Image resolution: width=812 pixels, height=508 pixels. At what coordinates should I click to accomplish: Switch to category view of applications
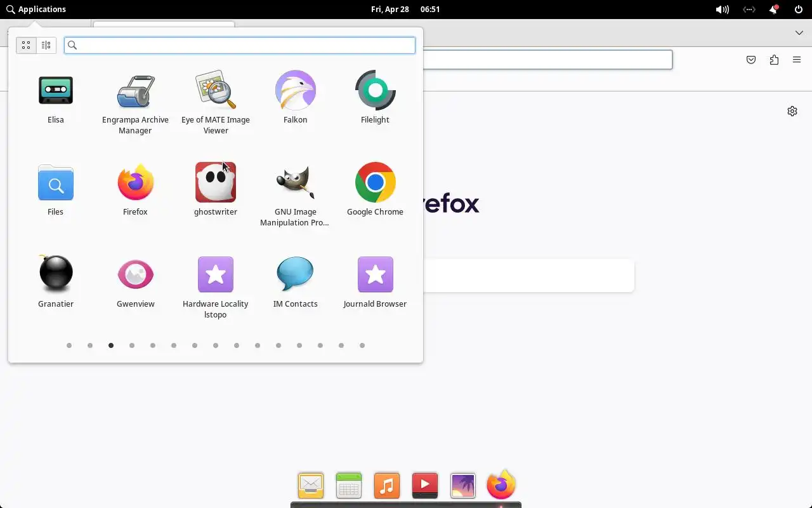[x=46, y=45]
